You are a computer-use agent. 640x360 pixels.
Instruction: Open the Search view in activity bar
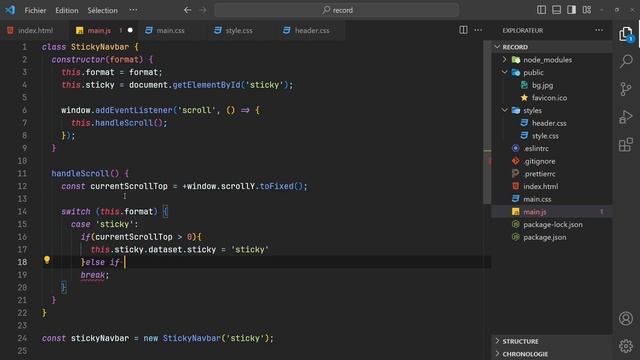pyautogui.click(x=626, y=61)
